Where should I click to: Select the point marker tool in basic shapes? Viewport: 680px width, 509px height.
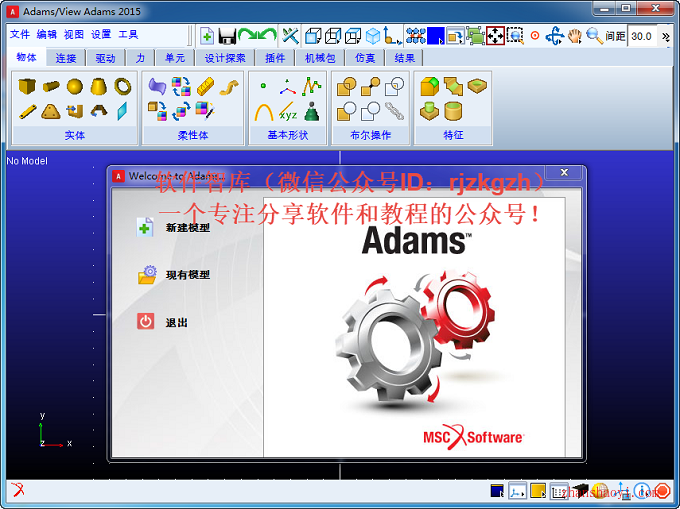[x=263, y=86]
